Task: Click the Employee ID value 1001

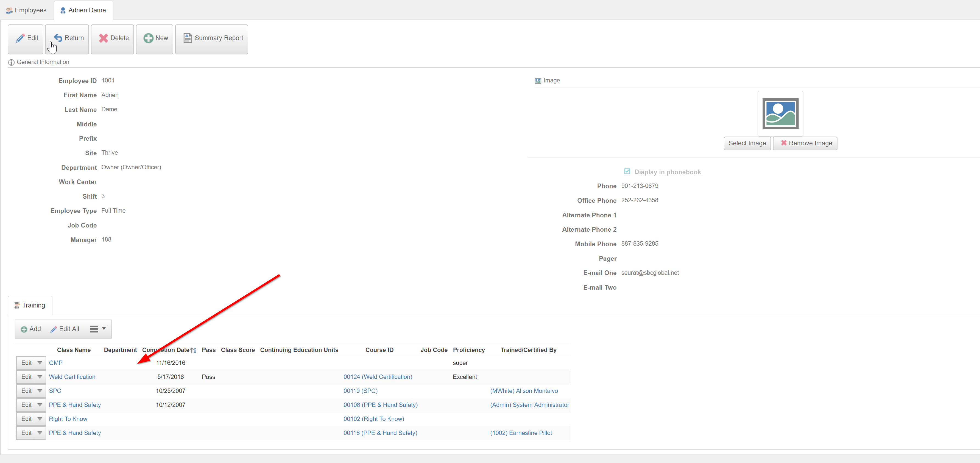Action: [x=108, y=81]
